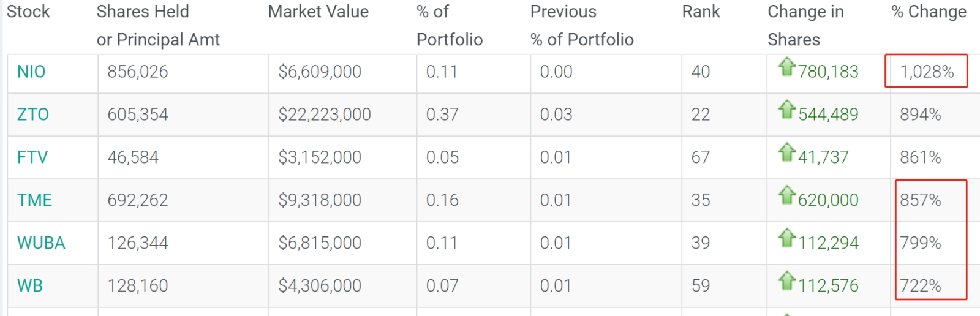Select the 1,028% change cell for NIO
980x316 pixels.
(x=927, y=72)
